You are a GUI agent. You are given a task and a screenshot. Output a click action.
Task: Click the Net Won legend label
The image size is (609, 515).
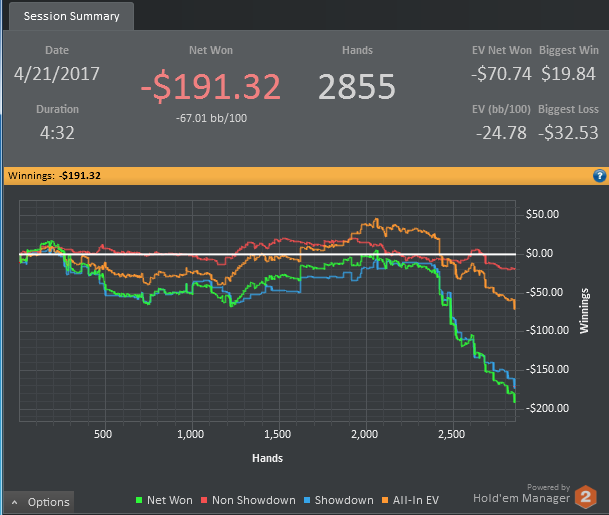pos(170,500)
